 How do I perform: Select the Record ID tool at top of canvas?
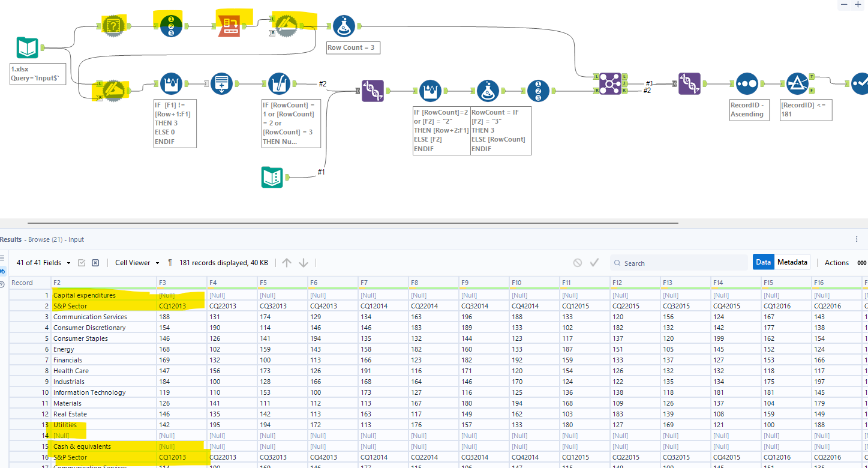(170, 25)
